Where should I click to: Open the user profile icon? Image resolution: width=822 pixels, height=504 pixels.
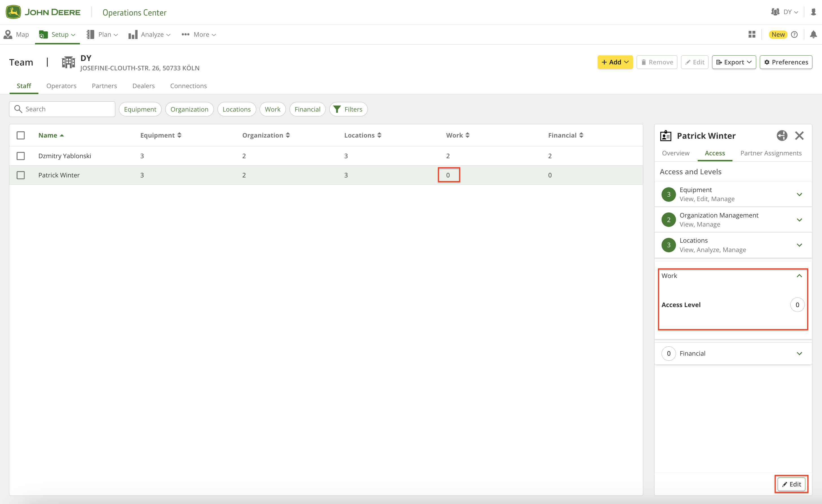tap(813, 12)
